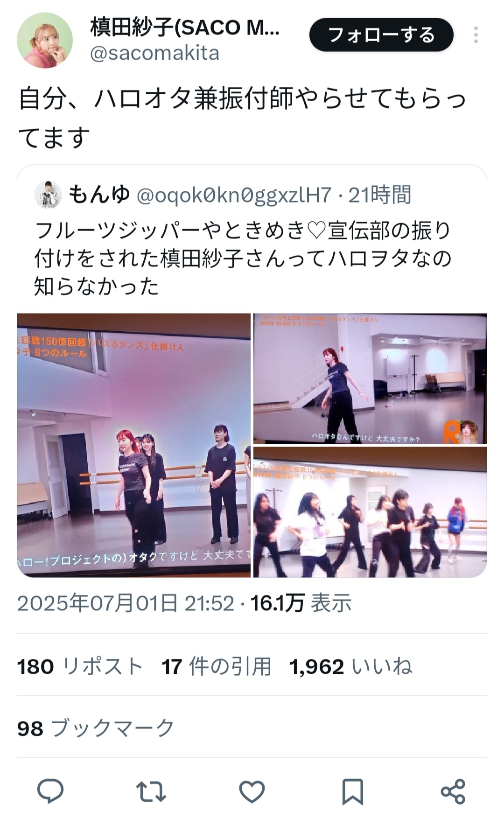Open the three-dot more options menu

[x=476, y=35]
